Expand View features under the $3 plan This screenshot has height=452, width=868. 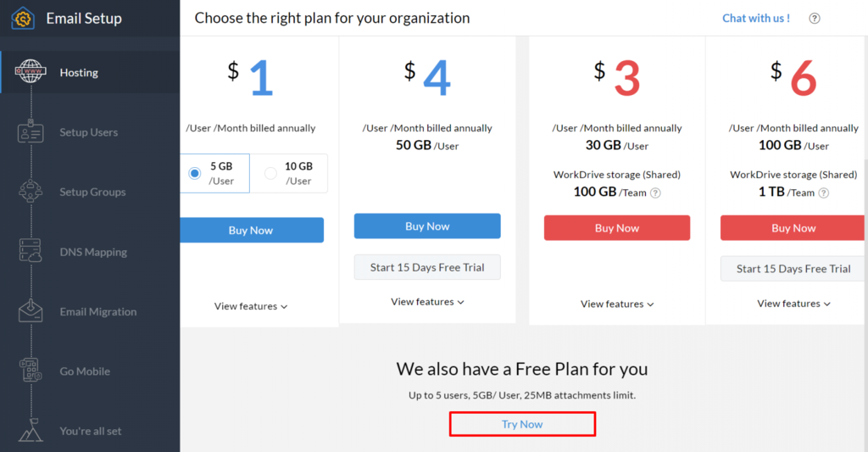coord(617,304)
